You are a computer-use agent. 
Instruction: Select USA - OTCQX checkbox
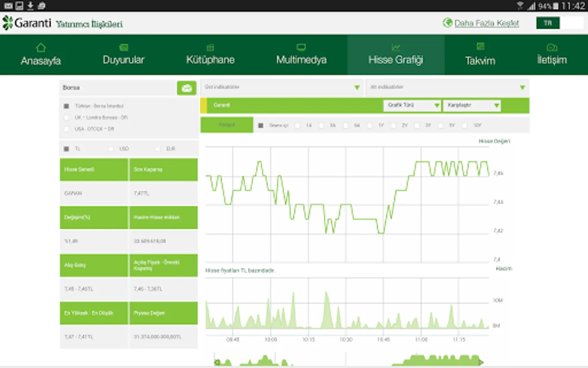tap(66, 129)
